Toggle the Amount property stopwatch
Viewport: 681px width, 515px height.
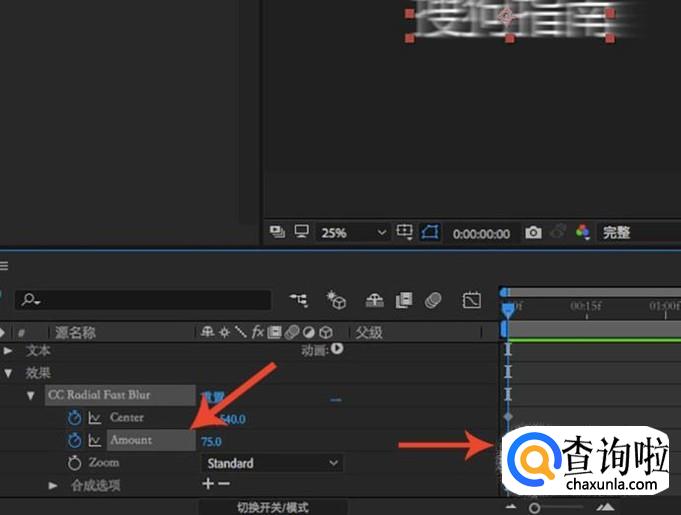74,440
